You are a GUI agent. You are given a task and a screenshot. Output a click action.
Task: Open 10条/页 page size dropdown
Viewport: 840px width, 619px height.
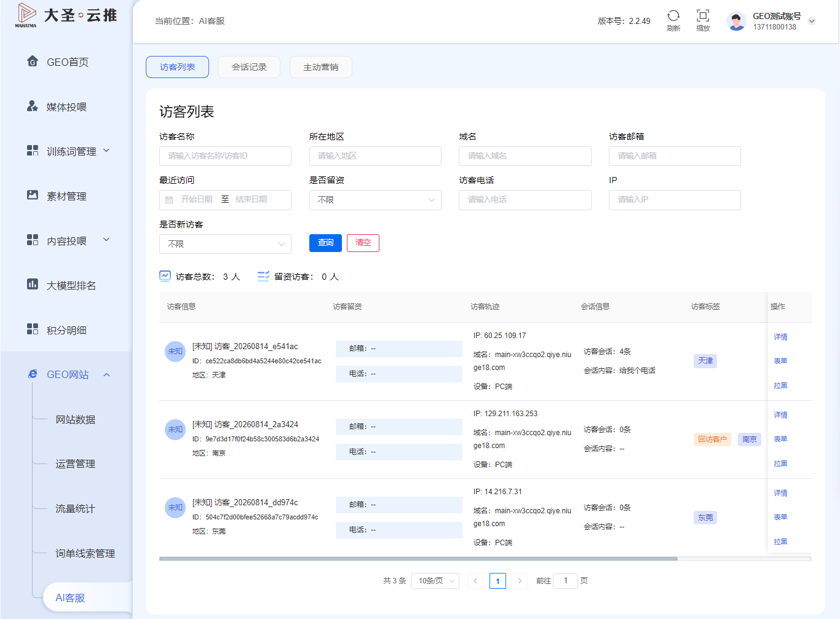coord(435,581)
